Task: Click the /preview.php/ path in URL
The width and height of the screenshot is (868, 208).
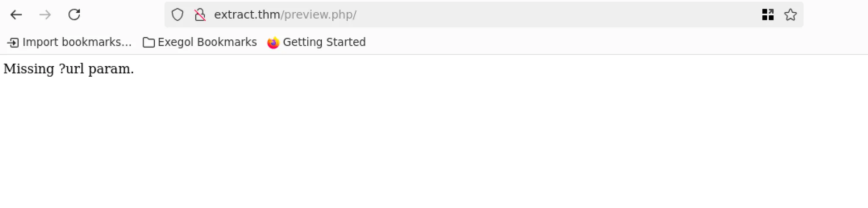Action: (x=318, y=15)
